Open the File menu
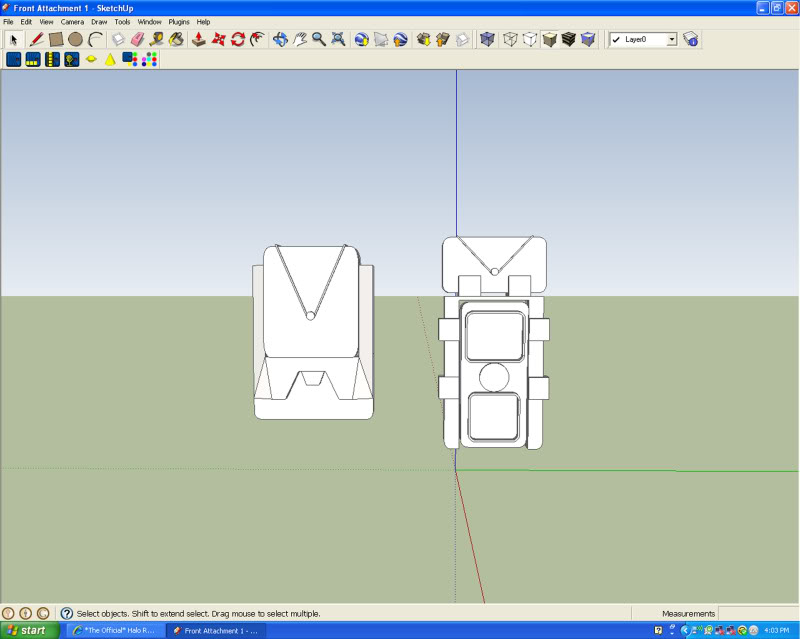The width and height of the screenshot is (800, 639). (x=8, y=22)
